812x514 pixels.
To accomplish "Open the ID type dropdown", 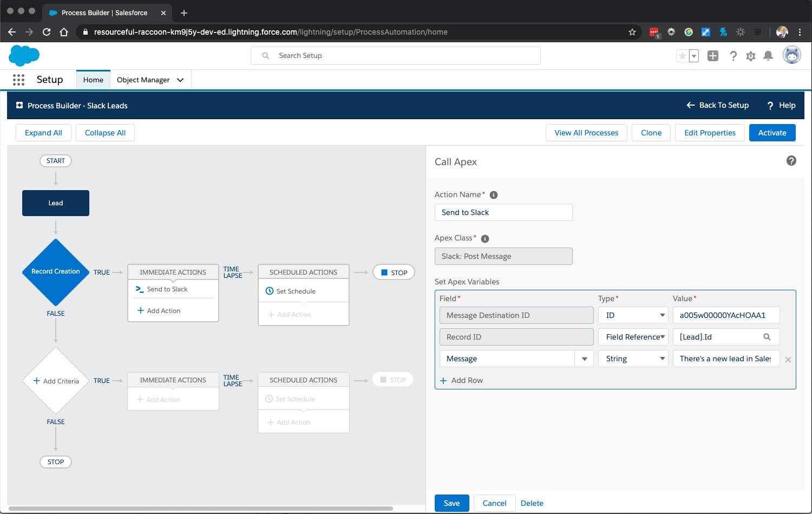I will [633, 315].
